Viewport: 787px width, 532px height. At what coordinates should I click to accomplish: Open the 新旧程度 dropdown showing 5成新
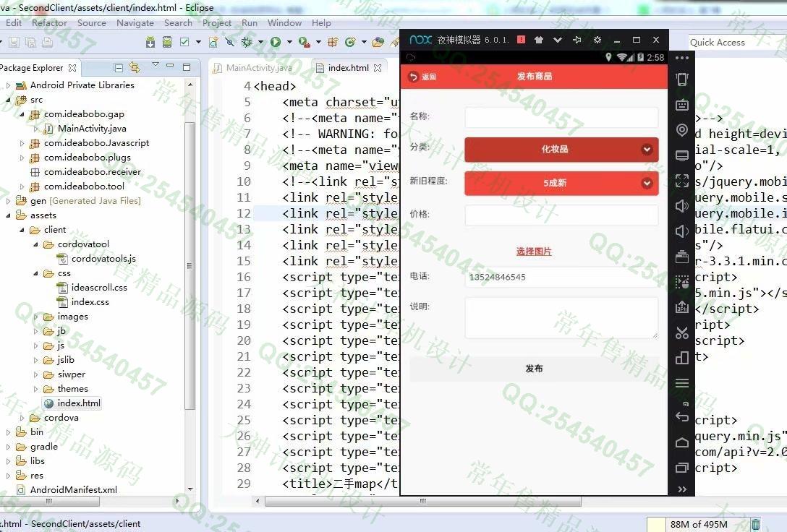point(561,183)
